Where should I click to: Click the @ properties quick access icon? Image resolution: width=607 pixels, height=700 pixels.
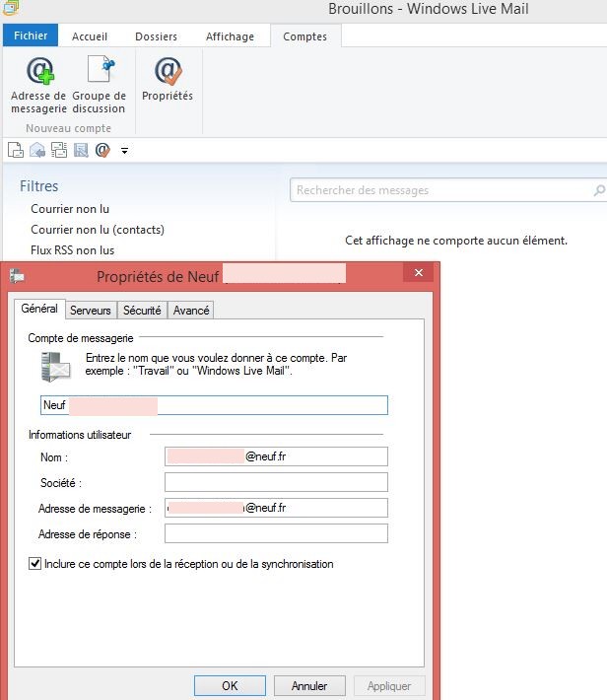[102, 150]
